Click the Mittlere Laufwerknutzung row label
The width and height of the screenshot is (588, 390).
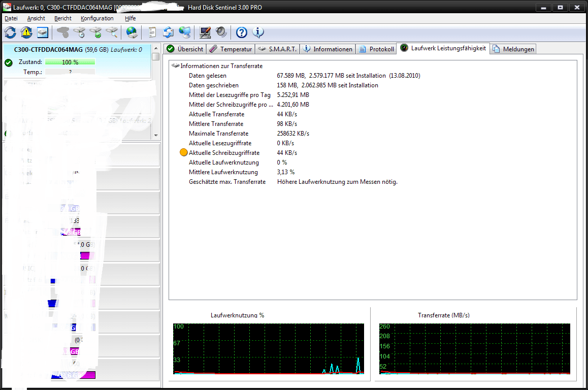(223, 172)
